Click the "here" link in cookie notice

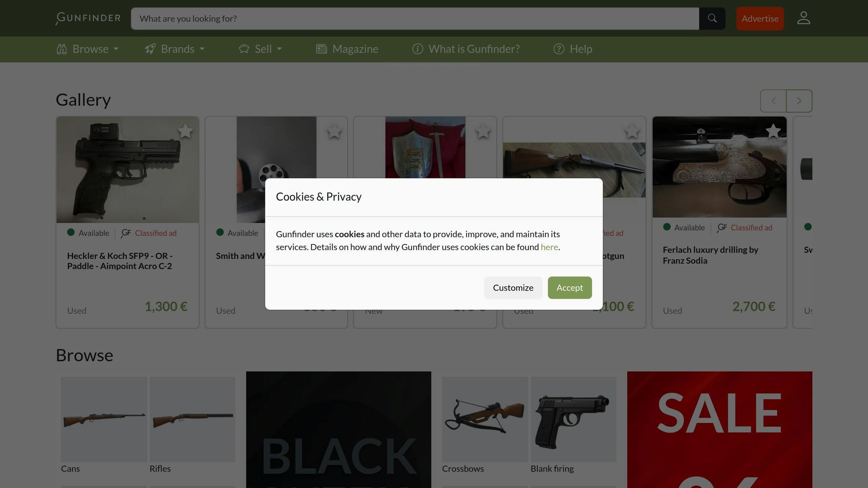(x=549, y=247)
